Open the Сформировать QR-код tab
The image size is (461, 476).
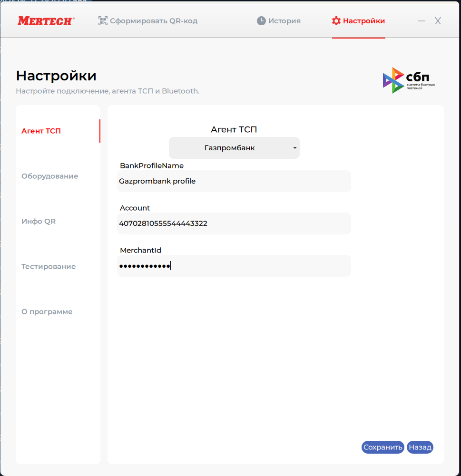153,21
